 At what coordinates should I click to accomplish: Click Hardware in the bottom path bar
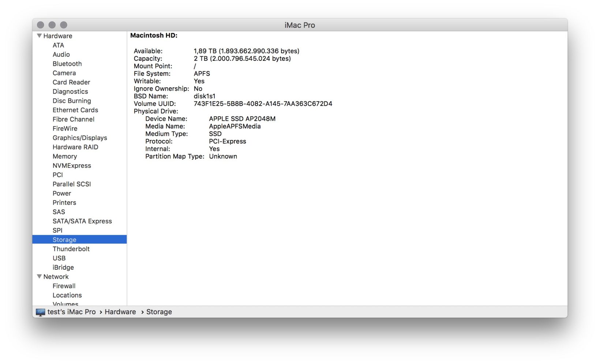point(120,312)
